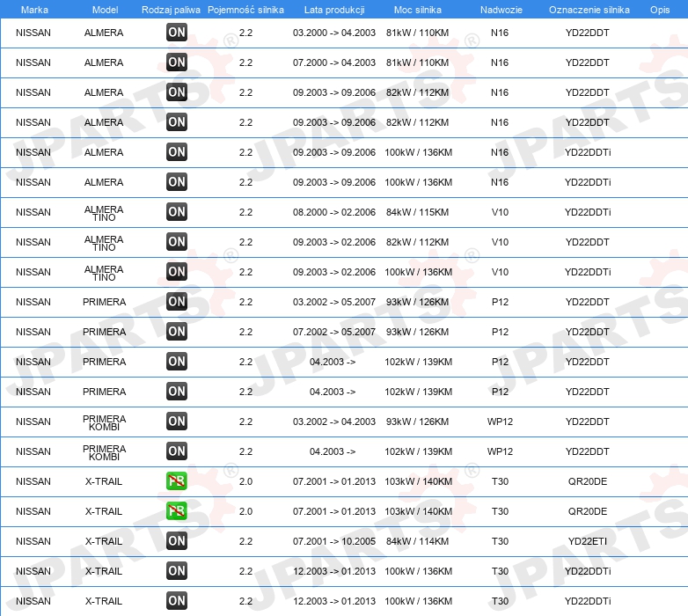Click N16 in the 07.2000 -> 04.2003 row
This screenshot has height=616, width=688.
tap(500, 62)
